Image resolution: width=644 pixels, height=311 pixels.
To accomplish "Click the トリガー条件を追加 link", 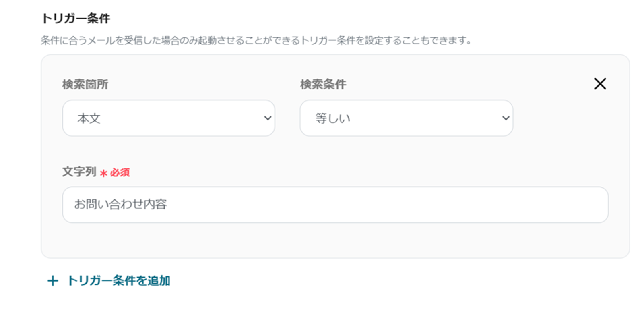I will pos(118,280).
